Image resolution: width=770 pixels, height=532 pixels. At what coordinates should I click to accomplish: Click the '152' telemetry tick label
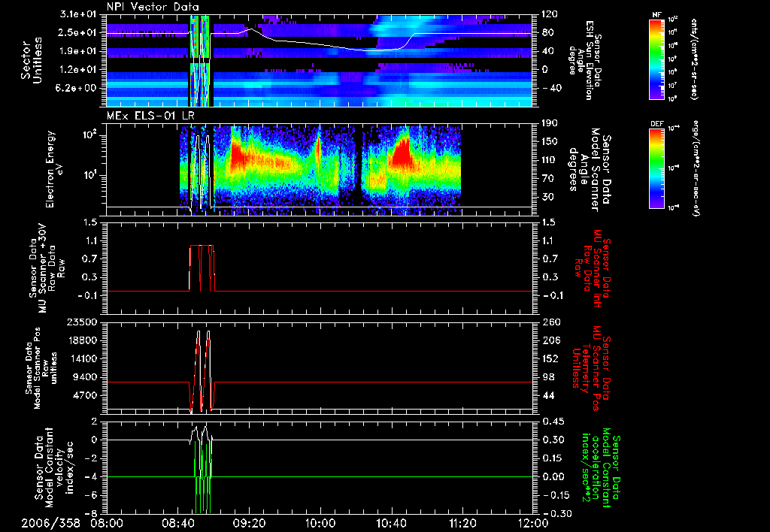click(x=551, y=358)
